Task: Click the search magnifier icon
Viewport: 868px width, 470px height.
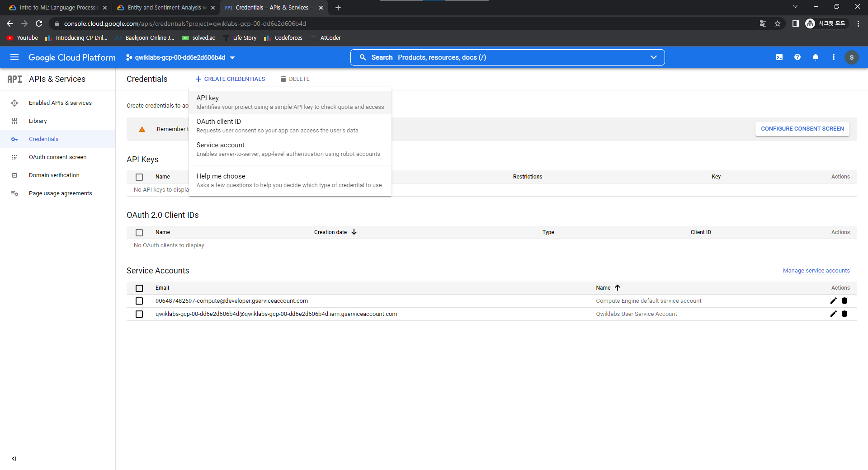Action: tap(363, 57)
